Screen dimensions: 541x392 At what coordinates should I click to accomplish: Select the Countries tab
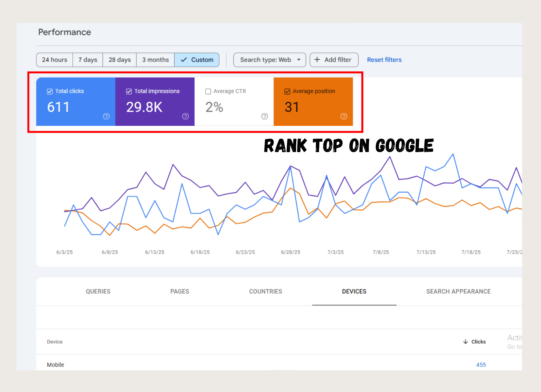coord(265,291)
